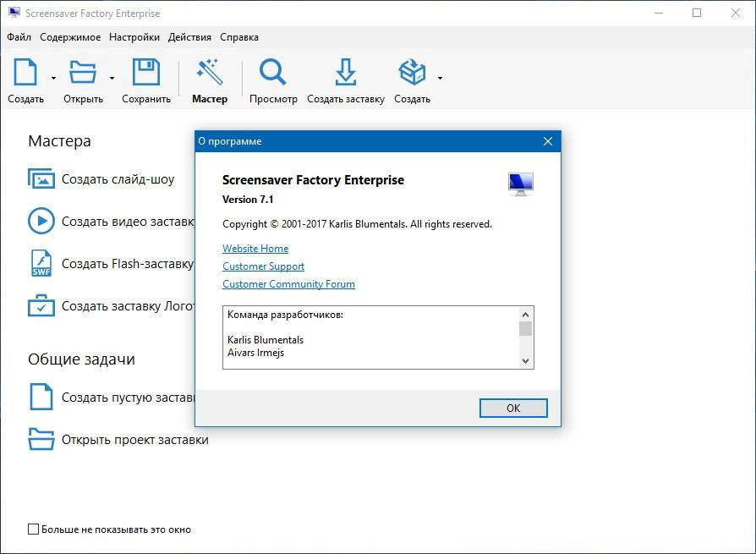Expand the package Создать dropdown arrow
The height and width of the screenshot is (554, 756).
[440, 78]
